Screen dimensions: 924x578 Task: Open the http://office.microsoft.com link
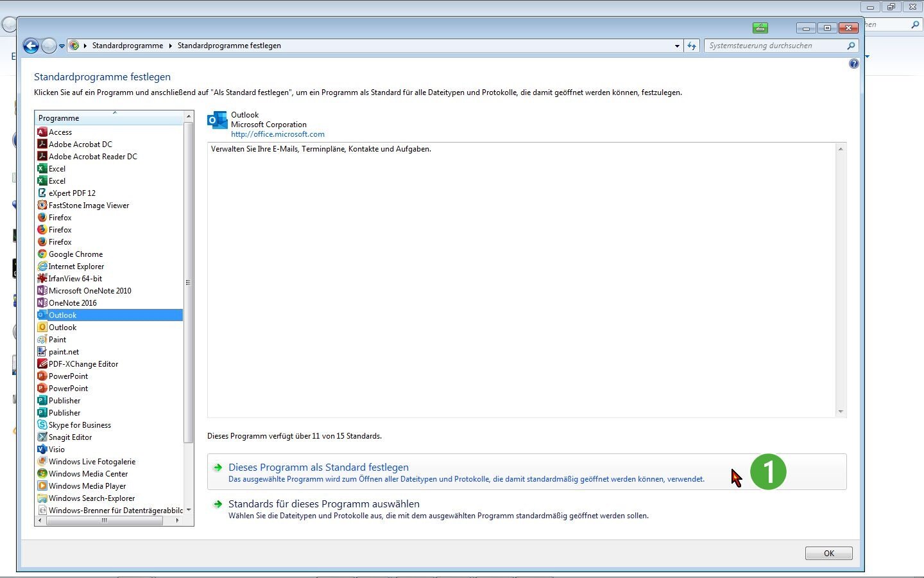pyautogui.click(x=278, y=134)
